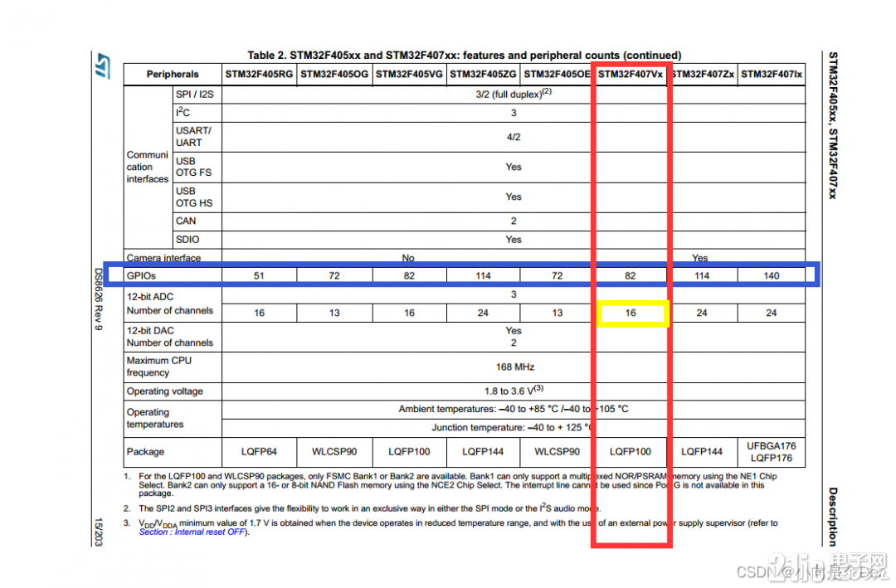The image size is (896, 588).
Task: Click the '15/203' page number
Action: [98, 532]
